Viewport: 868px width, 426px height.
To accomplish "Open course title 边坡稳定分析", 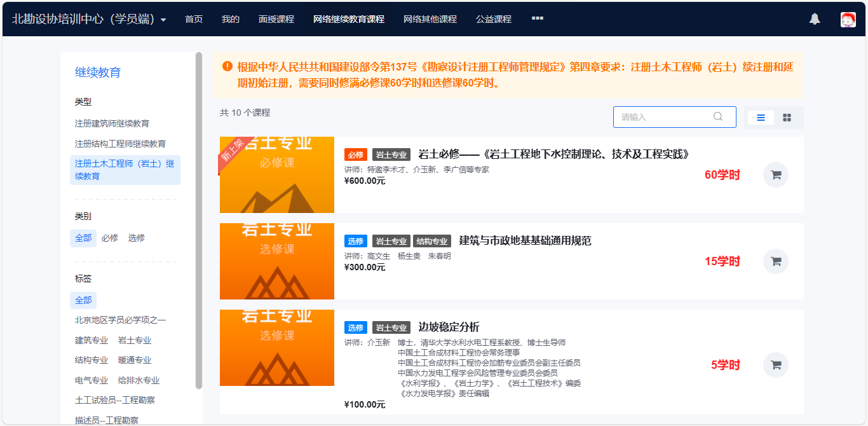I will (449, 327).
